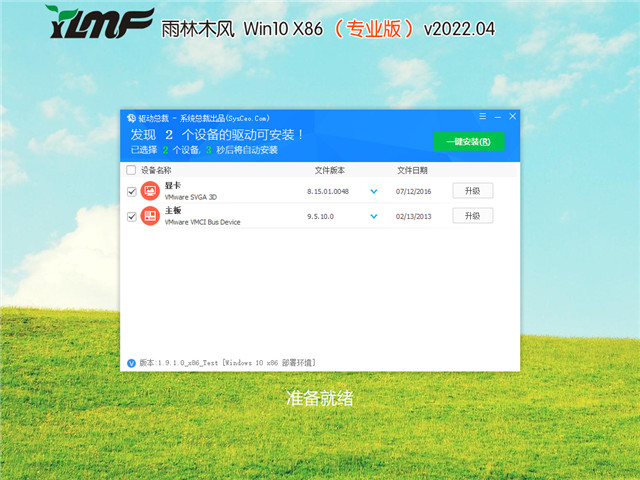Click version text 9.5.10.0
The height and width of the screenshot is (480, 640).
(x=320, y=217)
